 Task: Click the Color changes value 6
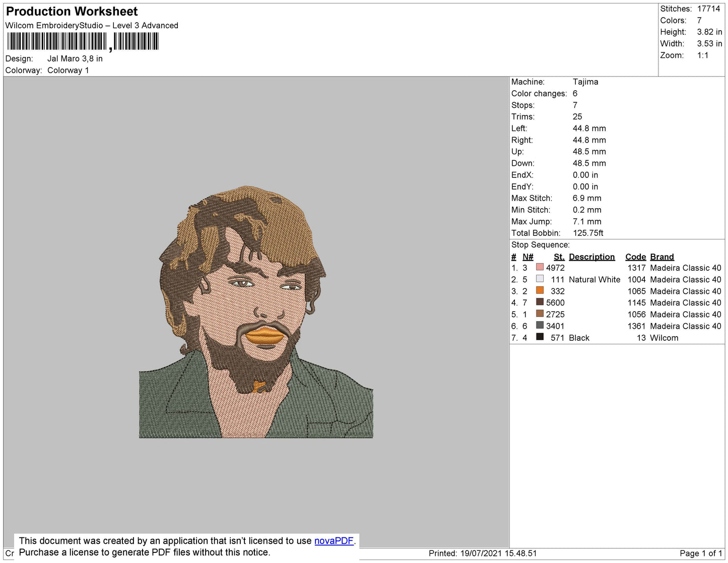point(575,93)
